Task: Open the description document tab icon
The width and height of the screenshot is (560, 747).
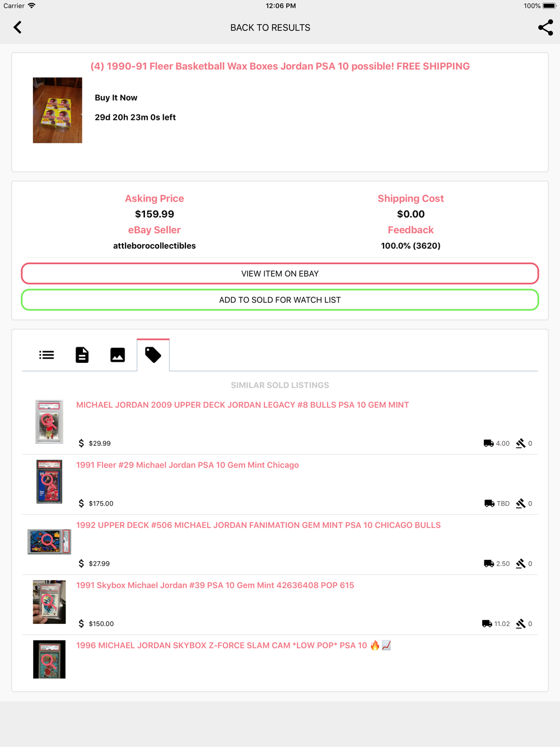Action: (82, 355)
